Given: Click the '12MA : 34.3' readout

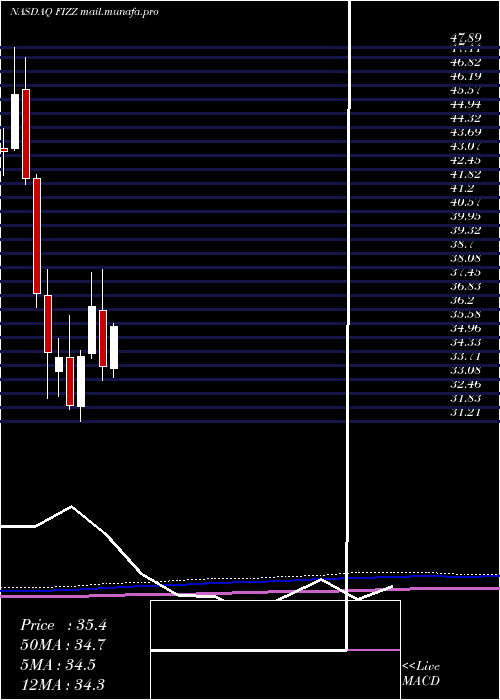Looking at the screenshot, I should (x=63, y=684).
